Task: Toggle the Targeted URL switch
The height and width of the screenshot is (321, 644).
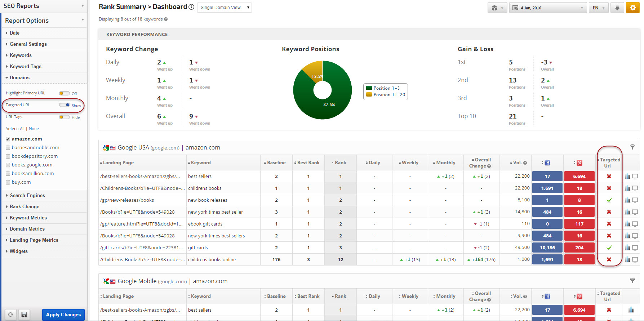Action: [65, 105]
